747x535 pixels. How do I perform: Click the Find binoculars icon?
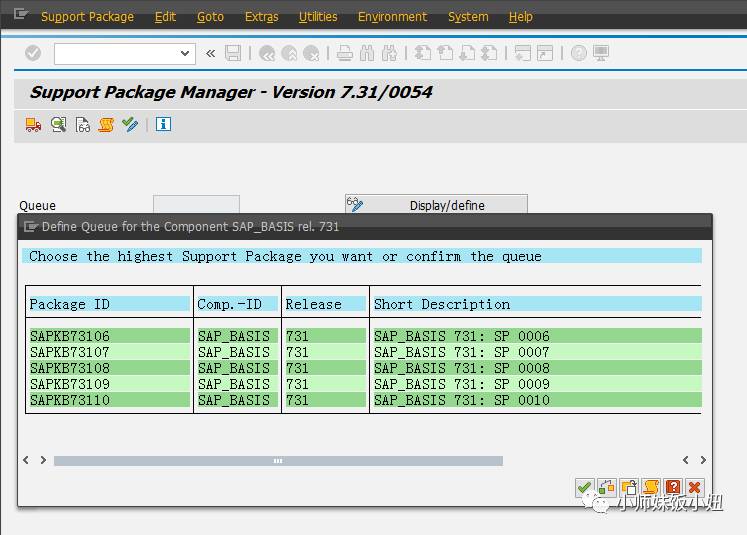click(x=367, y=53)
